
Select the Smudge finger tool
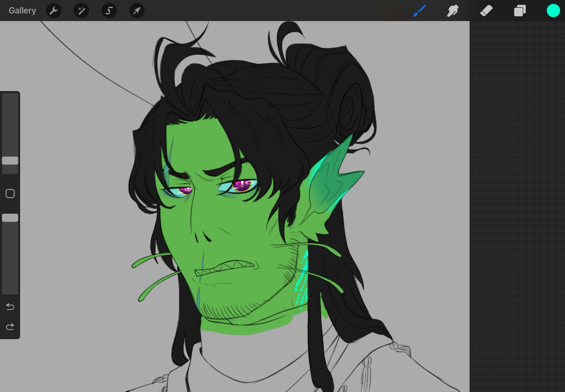click(453, 11)
